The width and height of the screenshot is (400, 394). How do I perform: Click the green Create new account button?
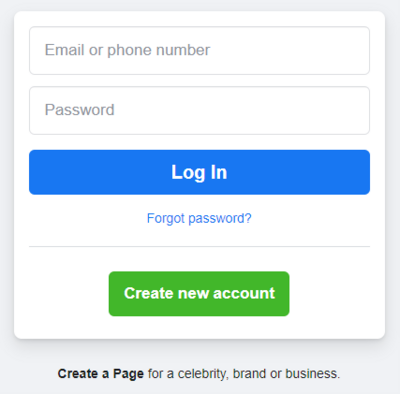pos(199,294)
